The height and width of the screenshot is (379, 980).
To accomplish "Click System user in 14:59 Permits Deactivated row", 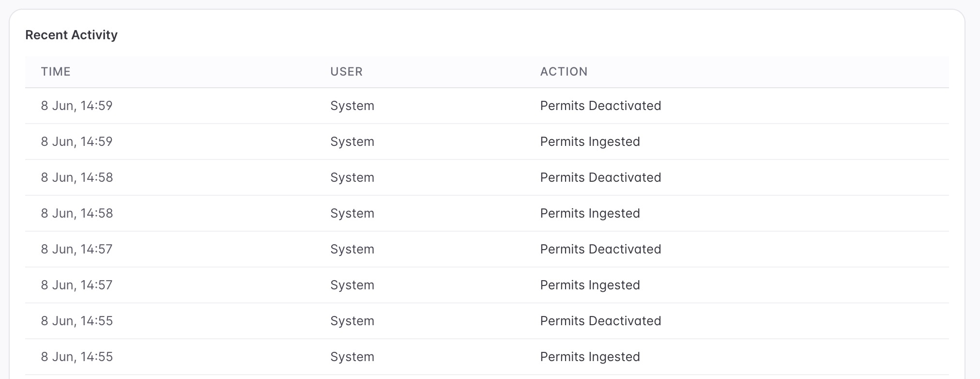I will (x=352, y=106).
